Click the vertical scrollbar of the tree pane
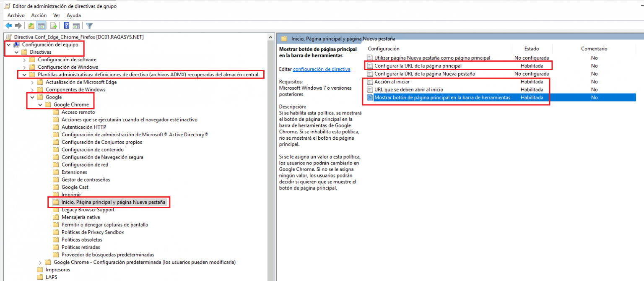 [270, 147]
